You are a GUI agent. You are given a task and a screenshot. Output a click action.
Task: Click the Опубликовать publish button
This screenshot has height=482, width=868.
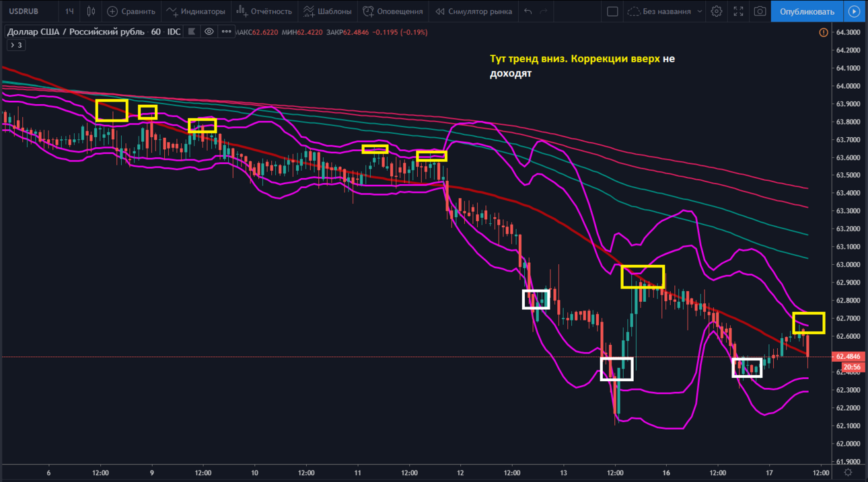pos(807,11)
